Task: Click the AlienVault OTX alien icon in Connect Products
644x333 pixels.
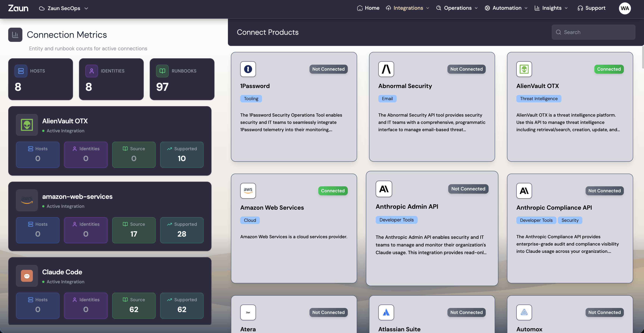Action: [524, 69]
